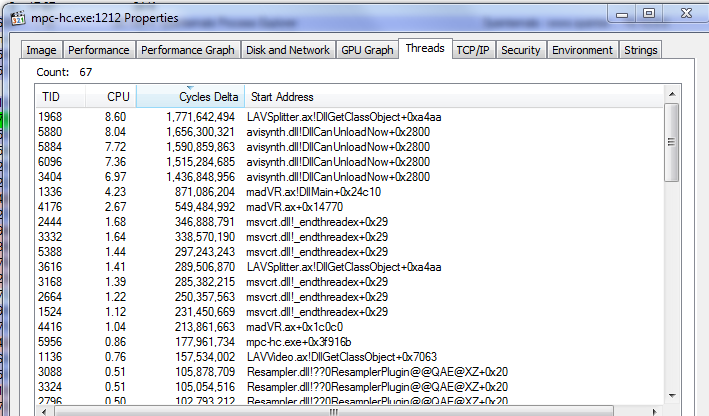The height and width of the screenshot is (416, 709).
Task: Sort threads by TID column header
Action: [x=51, y=97]
